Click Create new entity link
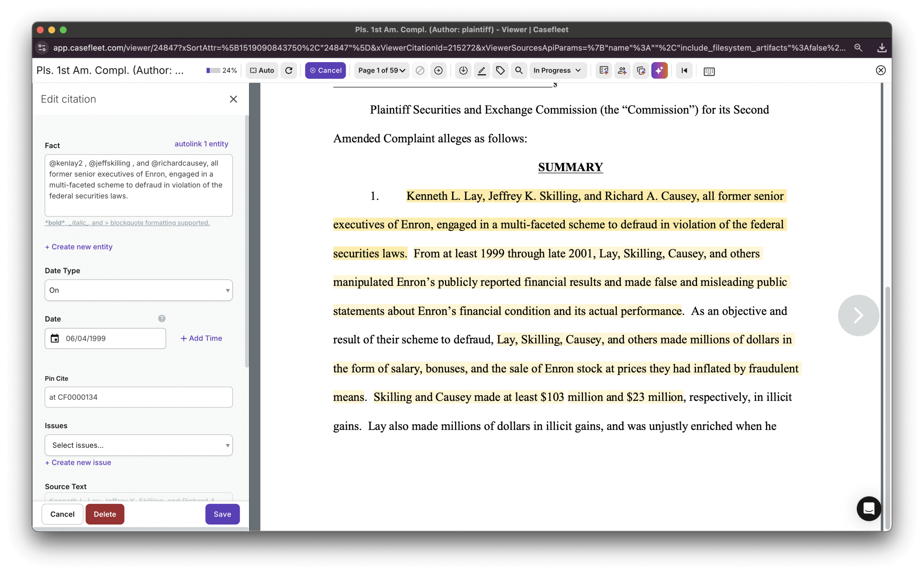This screenshot has width=924, height=574. tap(79, 247)
